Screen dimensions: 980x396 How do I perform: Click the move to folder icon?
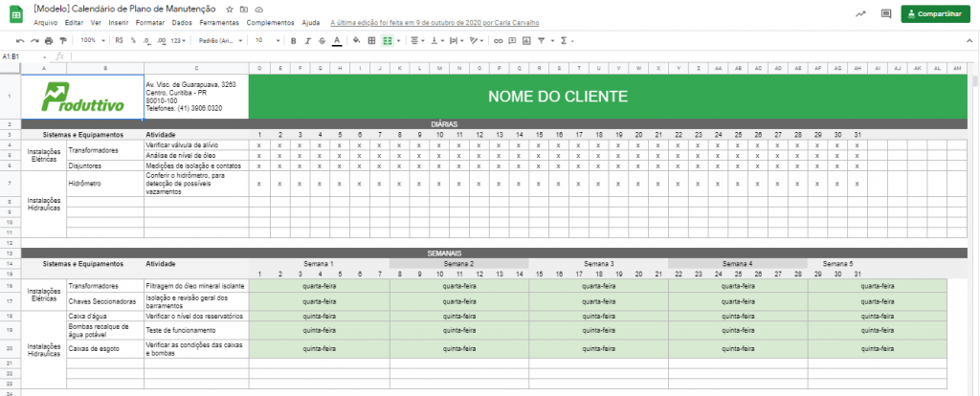tap(244, 10)
